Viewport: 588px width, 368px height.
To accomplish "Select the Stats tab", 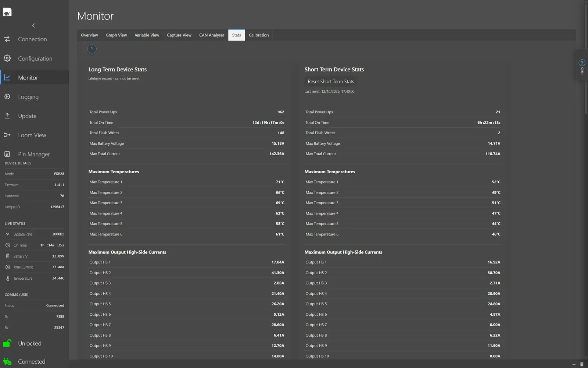I will click(x=236, y=35).
